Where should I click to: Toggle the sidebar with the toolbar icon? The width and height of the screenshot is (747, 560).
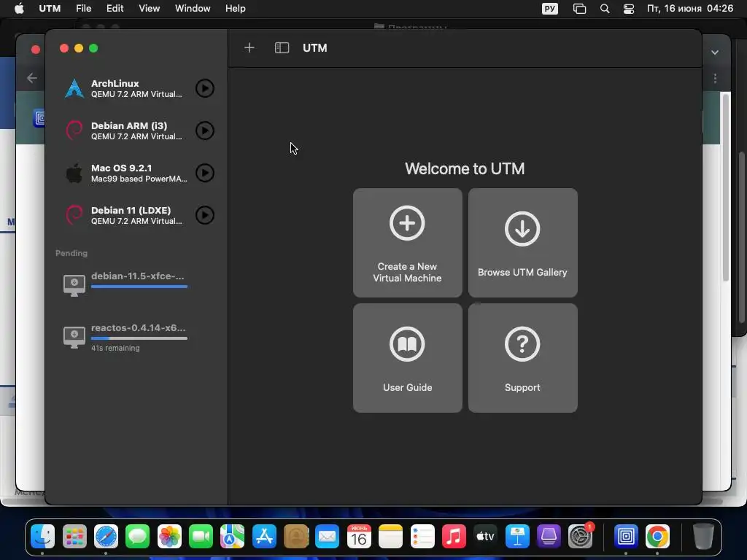(x=282, y=47)
